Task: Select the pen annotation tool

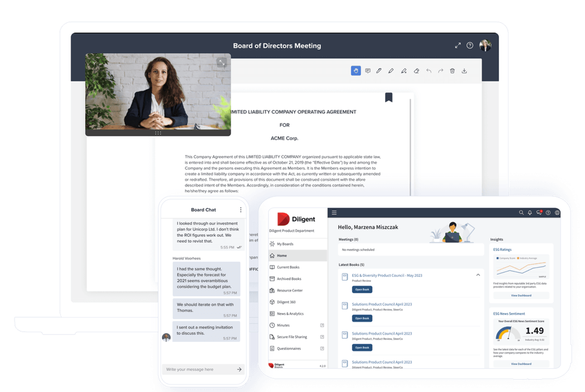Action: point(379,71)
